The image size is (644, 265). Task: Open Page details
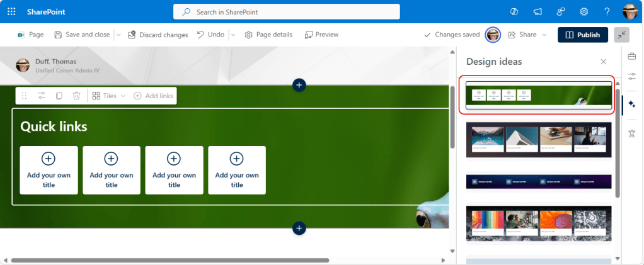pyautogui.click(x=268, y=35)
